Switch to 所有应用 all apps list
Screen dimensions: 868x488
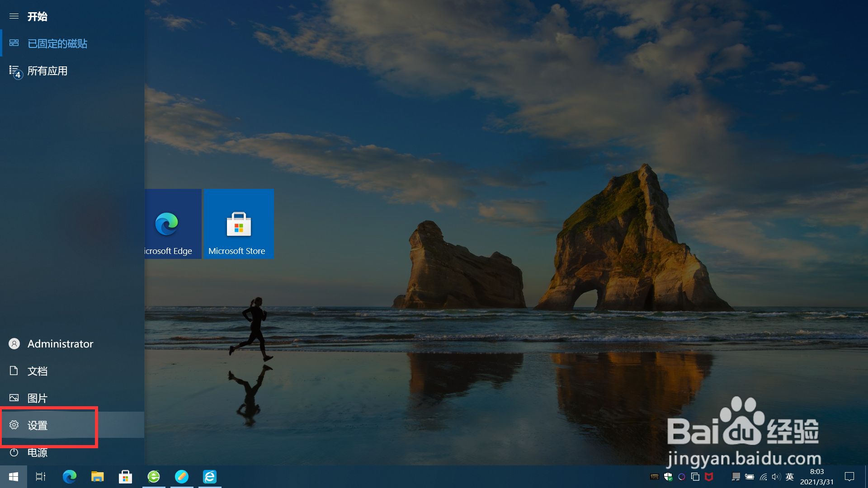[47, 71]
